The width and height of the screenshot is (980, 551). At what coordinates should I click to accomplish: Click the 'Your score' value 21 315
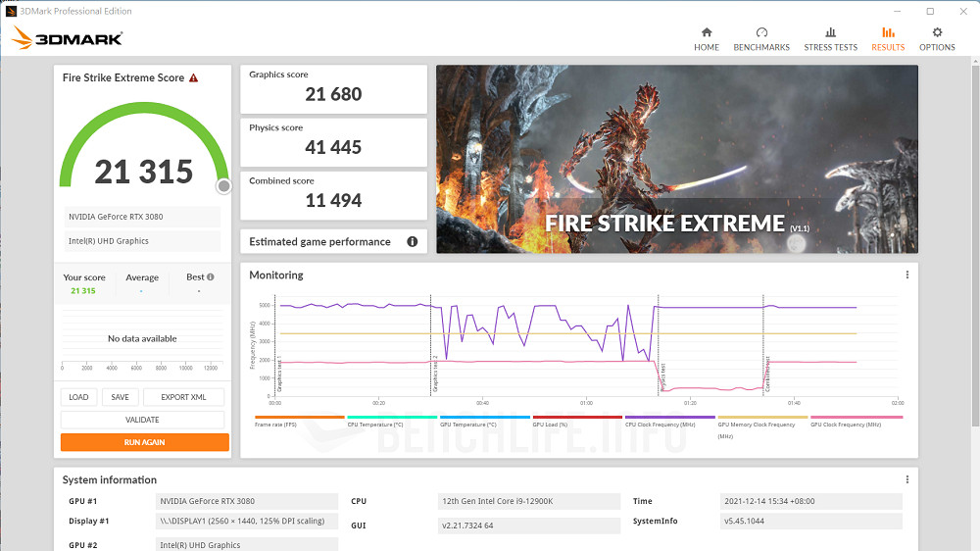[x=83, y=291]
